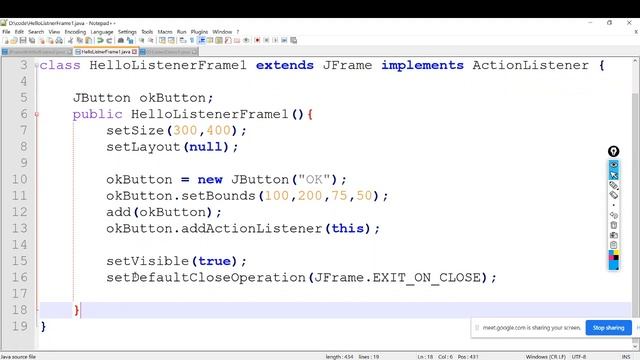Click the Stop Recording macro icon
The image size is (640, 360).
(x=266, y=40)
